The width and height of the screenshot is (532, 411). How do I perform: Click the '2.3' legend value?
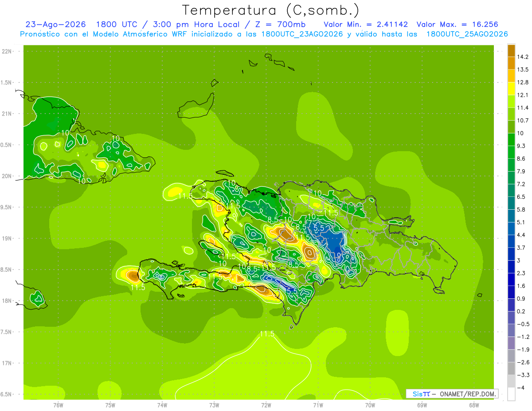pyautogui.click(x=522, y=273)
